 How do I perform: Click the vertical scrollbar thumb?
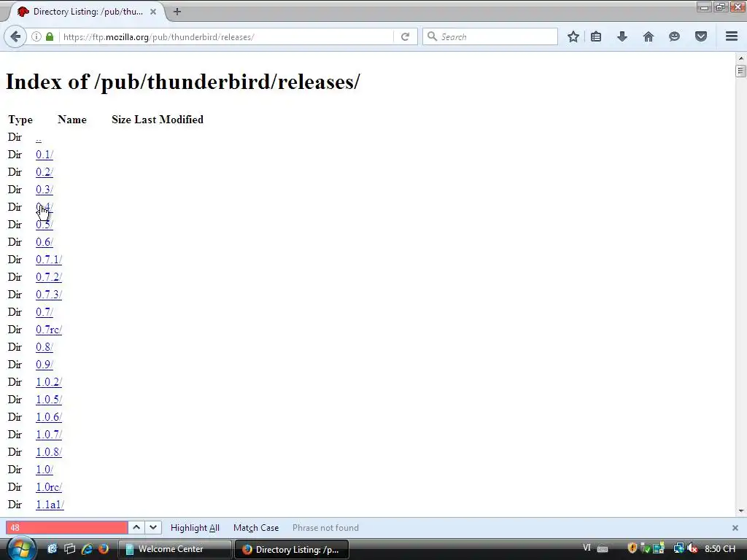click(741, 71)
